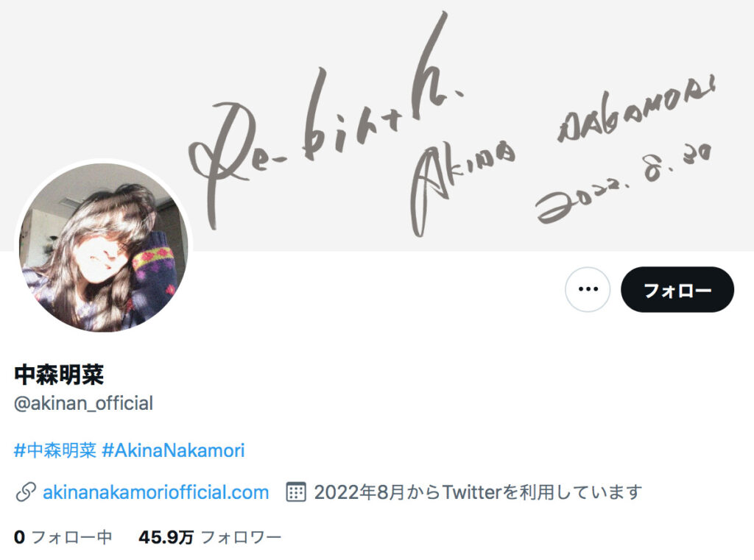The image size is (754, 560).
Task: Open the three-dot more options menu
Action: tap(588, 289)
